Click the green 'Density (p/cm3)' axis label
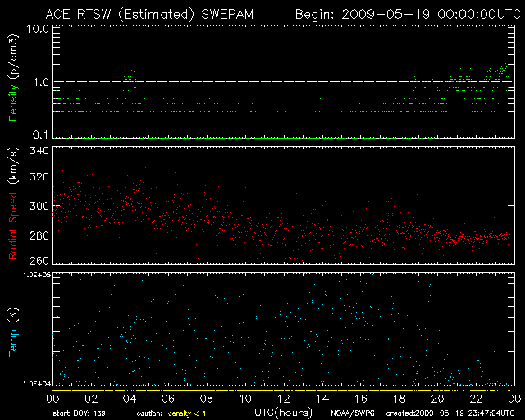The height and width of the screenshot is (420, 525). pos(13,78)
